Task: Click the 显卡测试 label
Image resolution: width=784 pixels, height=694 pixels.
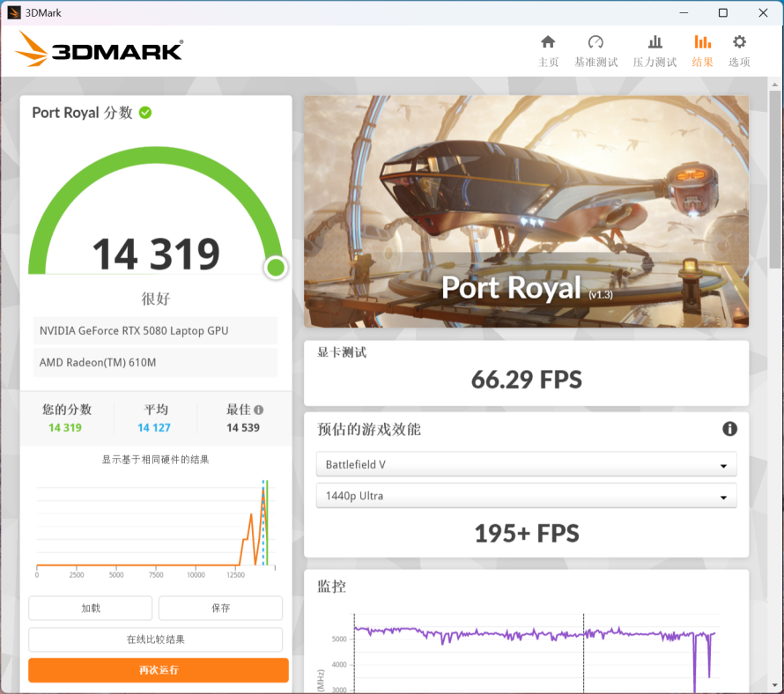Action: [342, 352]
